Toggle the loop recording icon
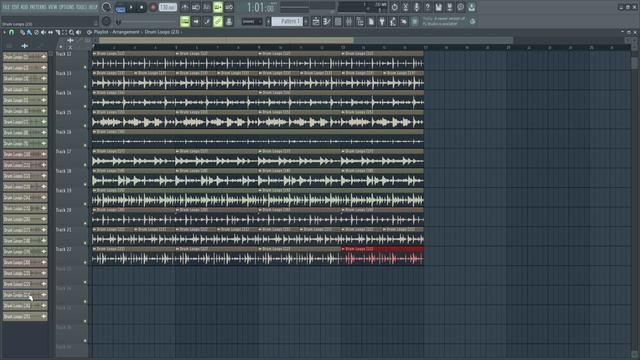This screenshot has width=640, height=360. [229, 7]
